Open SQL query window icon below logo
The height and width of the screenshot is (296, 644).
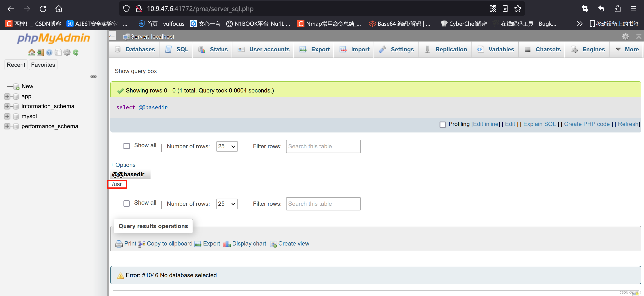point(58,52)
